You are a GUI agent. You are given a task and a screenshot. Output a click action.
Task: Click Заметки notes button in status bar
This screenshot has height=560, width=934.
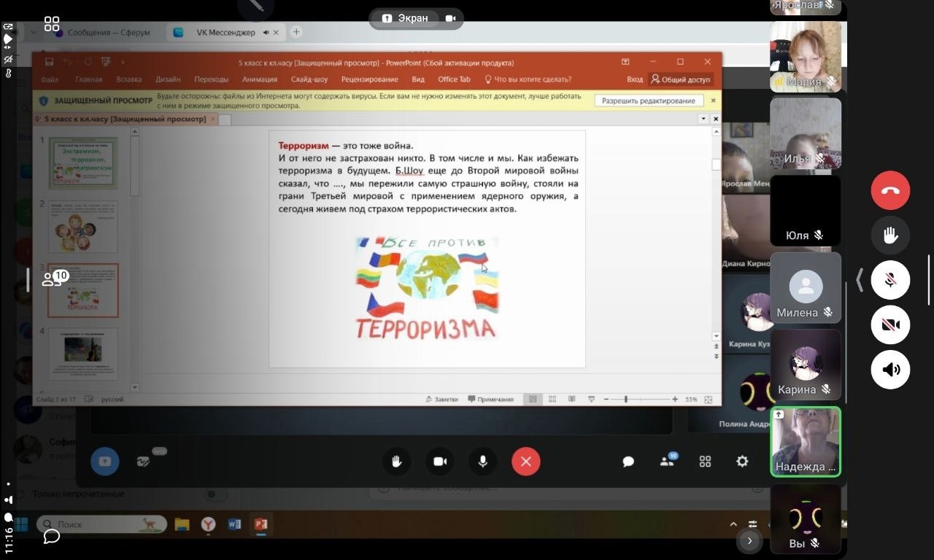click(x=441, y=399)
